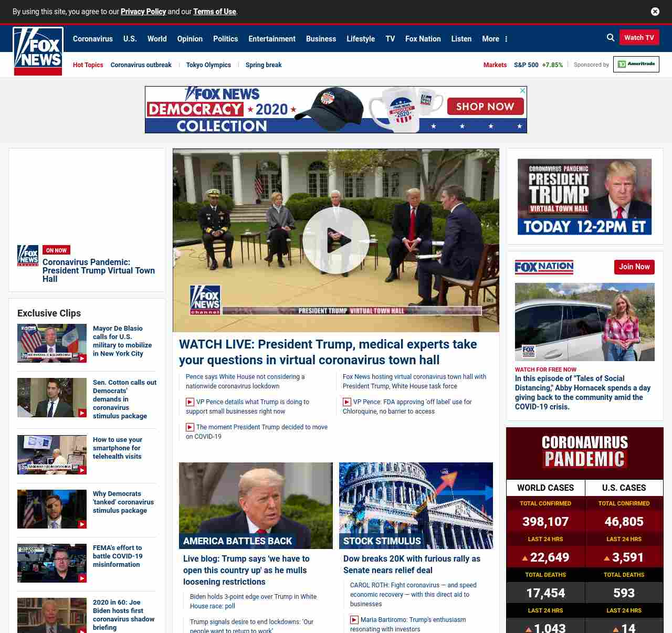Click video icon beside FDA 'off label' story
Image resolution: width=672 pixels, height=633 pixels.
(347, 402)
